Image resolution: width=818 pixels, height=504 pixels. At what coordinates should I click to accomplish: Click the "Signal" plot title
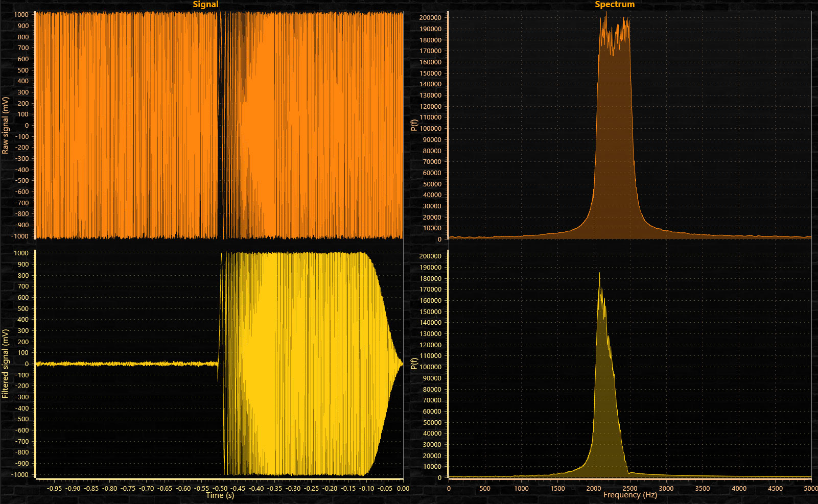tap(206, 4)
